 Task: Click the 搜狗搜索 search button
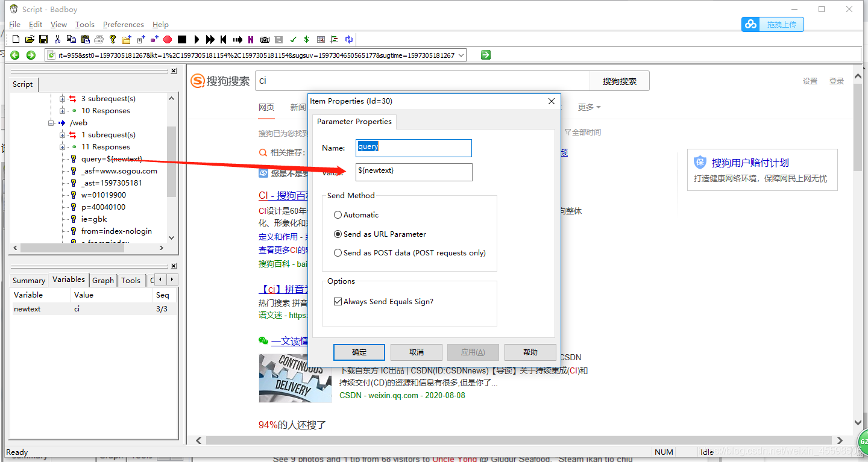tap(619, 81)
